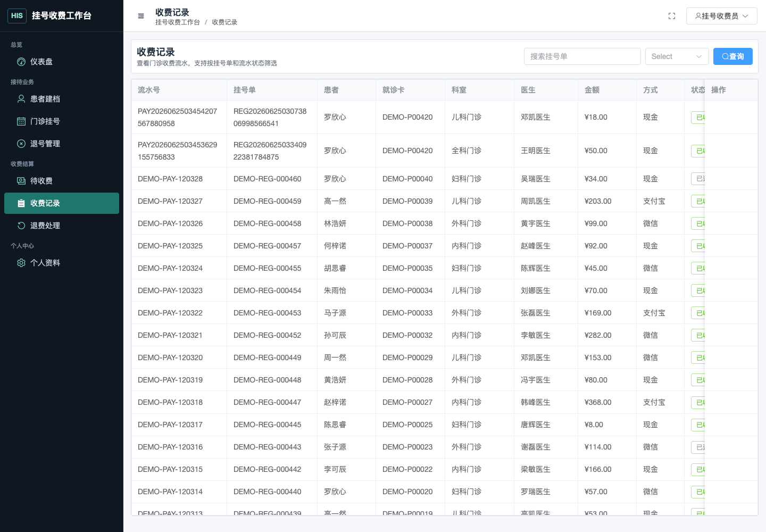Click the HIS logo in sidebar
766x532 pixels.
(x=17, y=16)
